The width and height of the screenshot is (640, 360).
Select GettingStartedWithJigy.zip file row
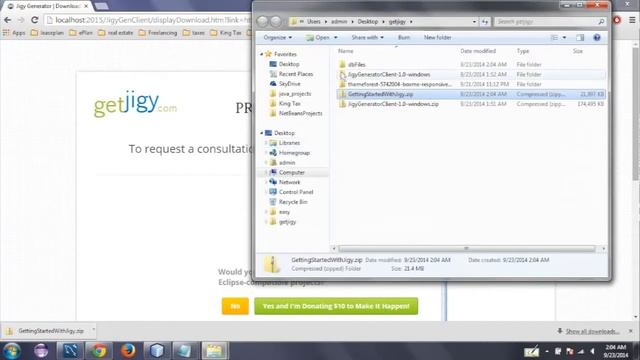pos(471,94)
